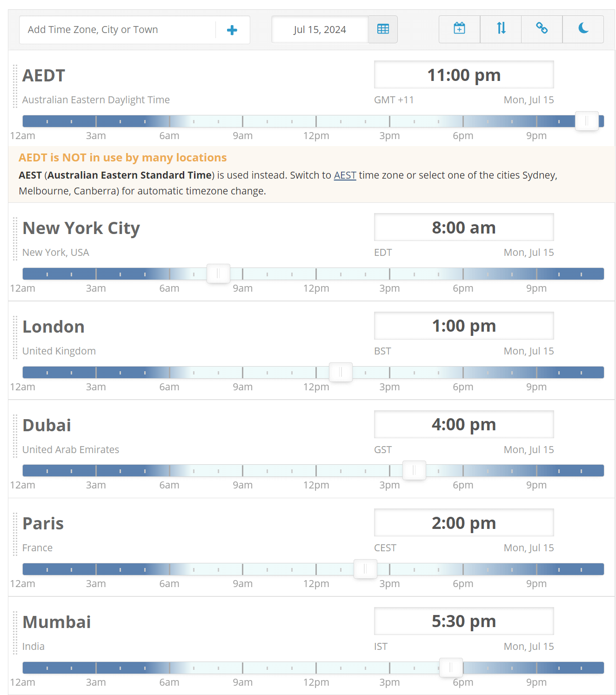The width and height of the screenshot is (616, 695).
Task: Open the calendar grid date picker
Action: click(383, 29)
